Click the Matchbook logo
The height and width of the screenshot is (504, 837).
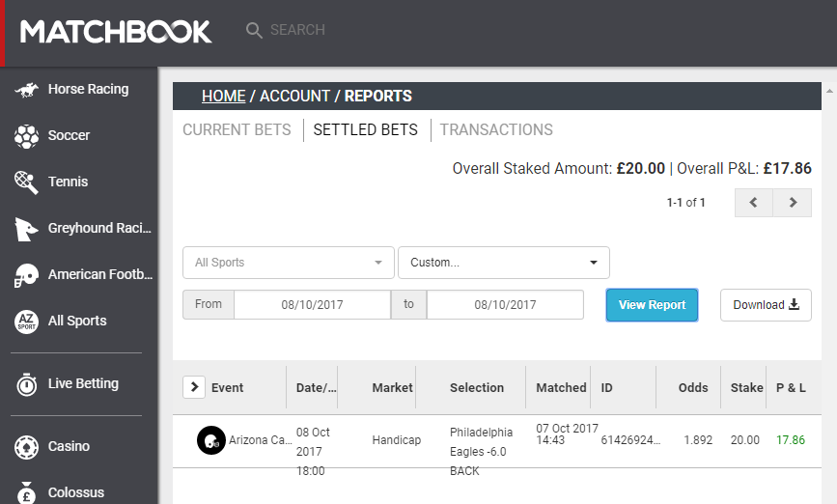coord(116,32)
